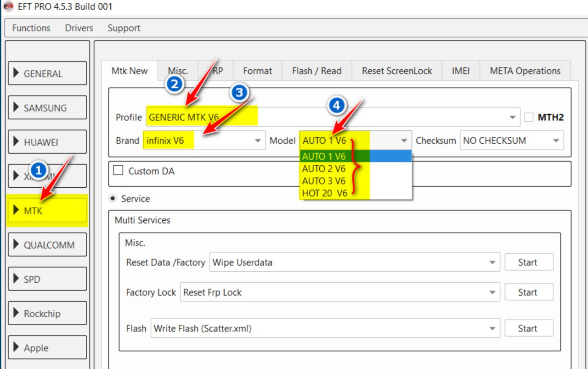Select HOT 20 V6 in Model list

tap(356, 193)
